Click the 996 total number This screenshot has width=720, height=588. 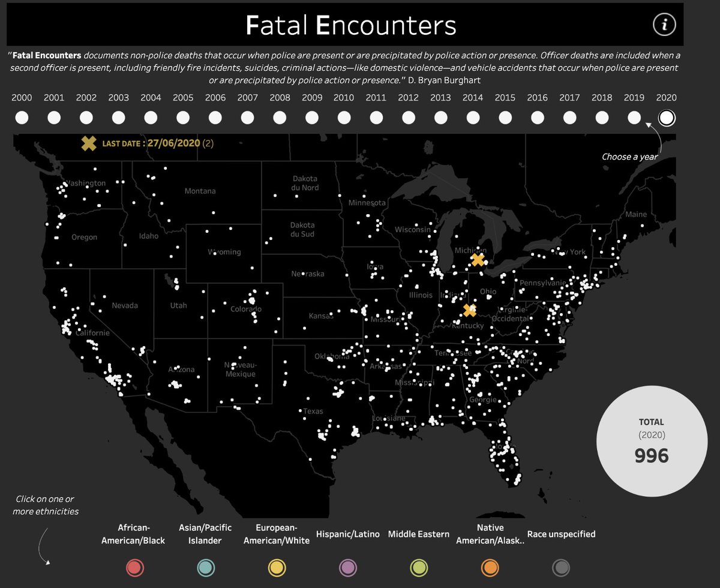coord(652,456)
